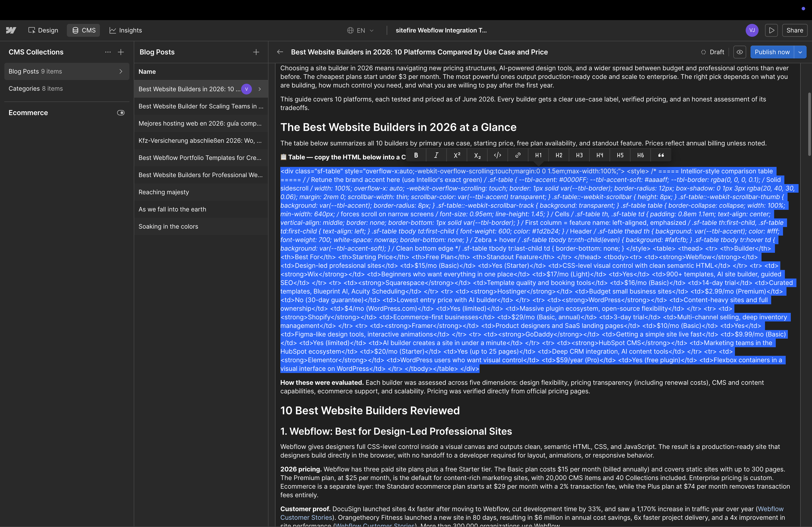
Task: Click the VJ user avatar
Action: coord(752,30)
